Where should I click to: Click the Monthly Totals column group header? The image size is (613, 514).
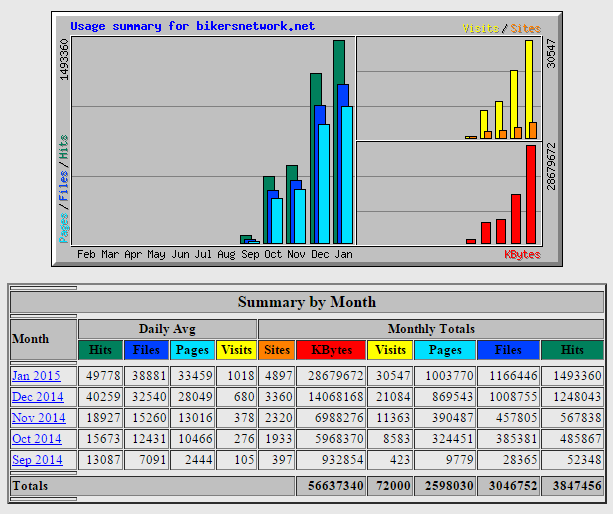click(431, 329)
